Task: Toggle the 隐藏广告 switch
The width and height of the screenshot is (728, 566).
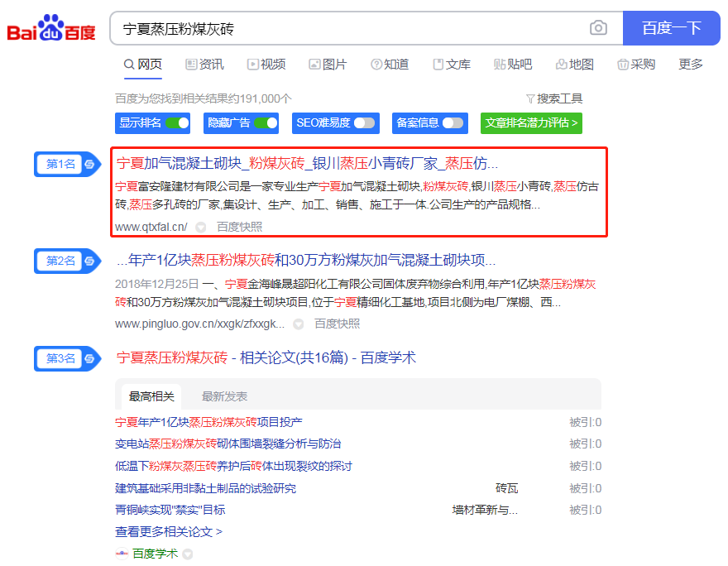Action: 266,123
